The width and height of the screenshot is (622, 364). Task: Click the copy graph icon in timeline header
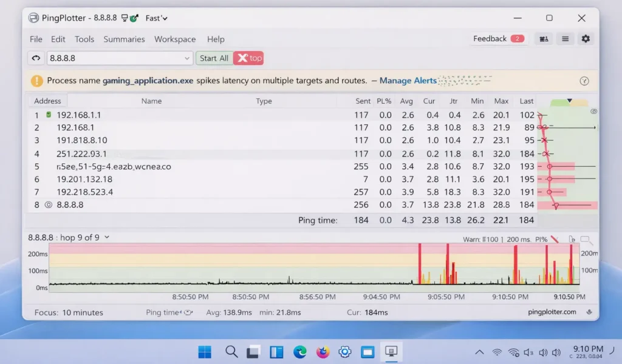[572, 239]
